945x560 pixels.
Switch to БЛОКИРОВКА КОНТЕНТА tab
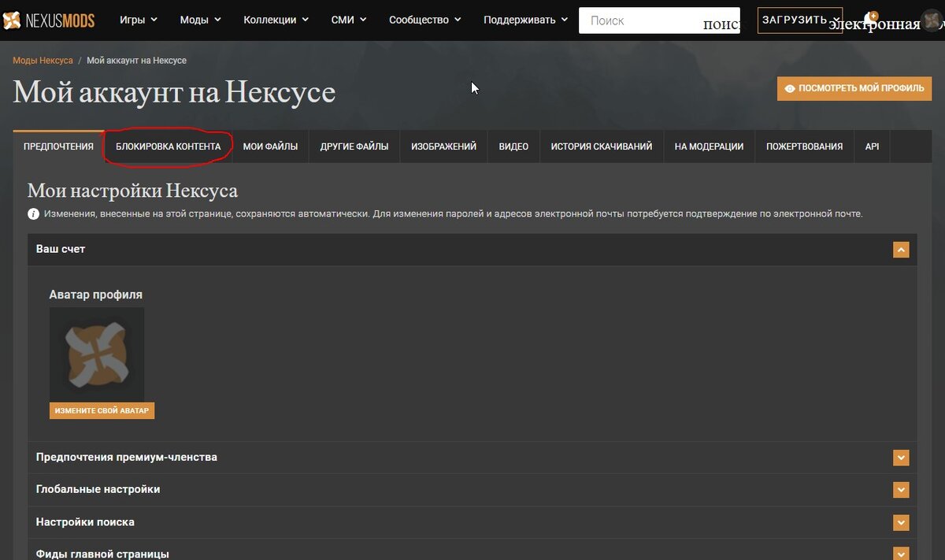pyautogui.click(x=168, y=146)
